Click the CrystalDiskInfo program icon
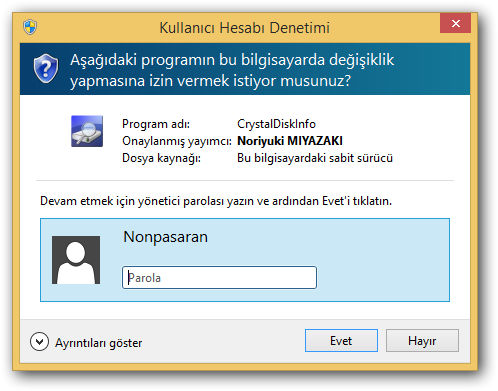Image resolution: width=498 pixels, height=391 pixels. click(x=87, y=131)
